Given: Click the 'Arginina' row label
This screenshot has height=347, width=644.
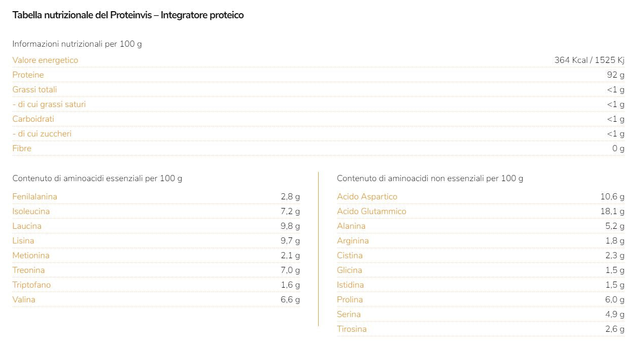Looking at the screenshot, I should 353,240.
